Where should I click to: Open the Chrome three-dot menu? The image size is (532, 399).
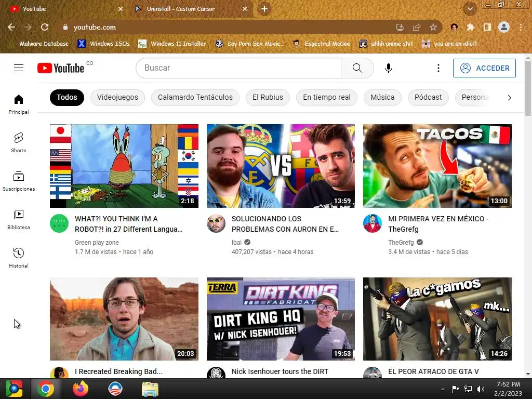tap(521, 27)
